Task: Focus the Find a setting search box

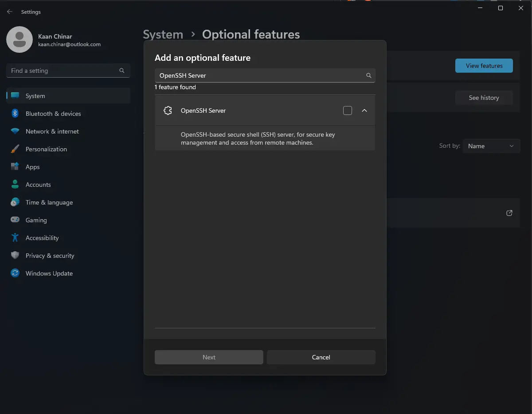Action: (x=68, y=71)
